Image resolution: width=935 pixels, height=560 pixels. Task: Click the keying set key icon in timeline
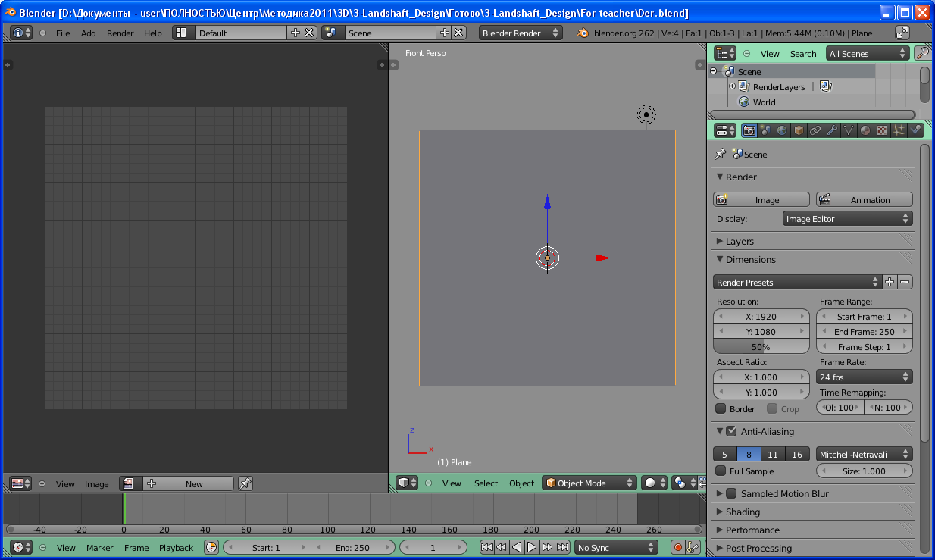692,547
